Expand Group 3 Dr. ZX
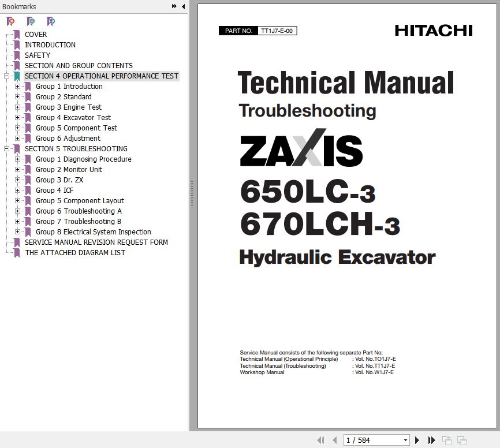 tap(17, 180)
